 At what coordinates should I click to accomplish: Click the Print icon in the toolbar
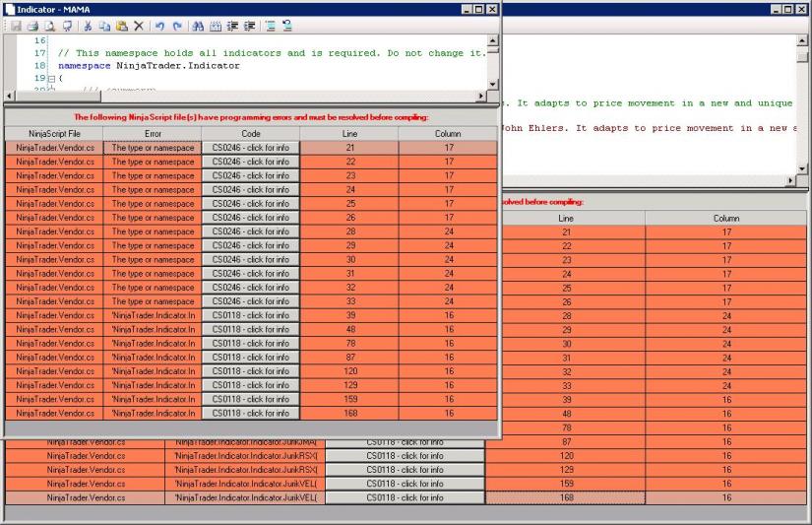(x=32, y=26)
